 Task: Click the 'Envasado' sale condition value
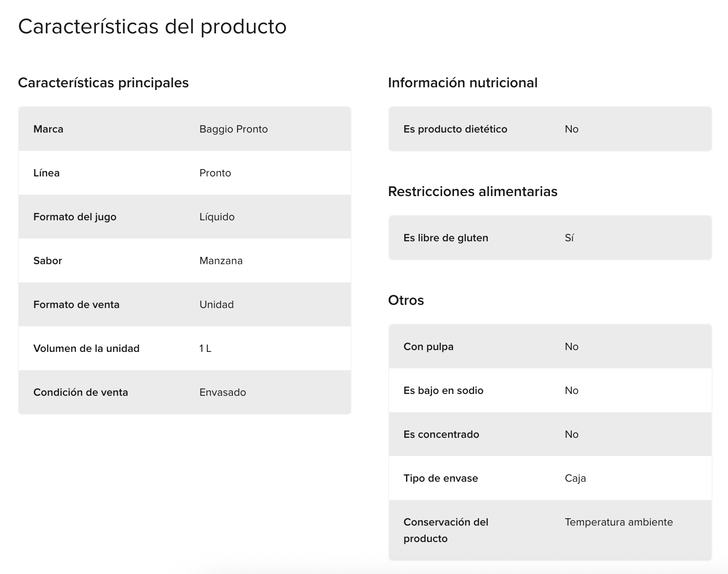click(x=223, y=393)
